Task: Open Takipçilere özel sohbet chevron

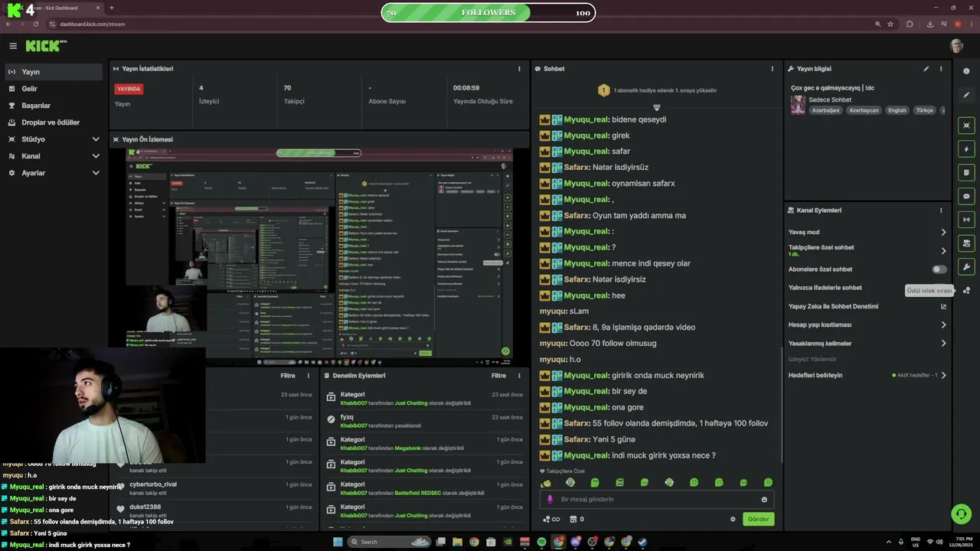Action: 943,250
